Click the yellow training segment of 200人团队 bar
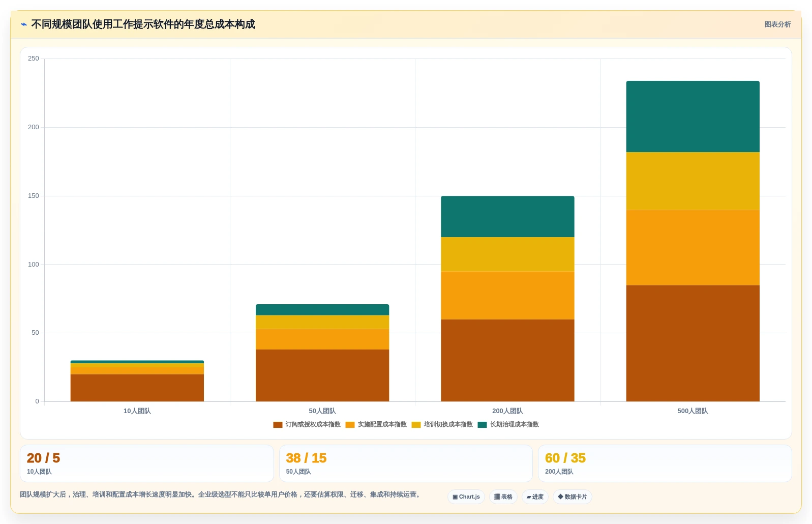The image size is (812, 524). coord(507,254)
